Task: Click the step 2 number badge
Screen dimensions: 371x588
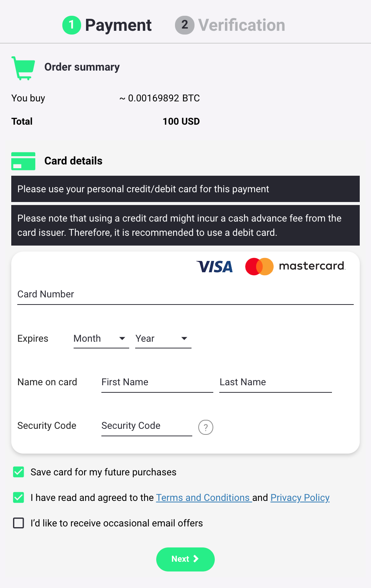Action: click(x=184, y=25)
